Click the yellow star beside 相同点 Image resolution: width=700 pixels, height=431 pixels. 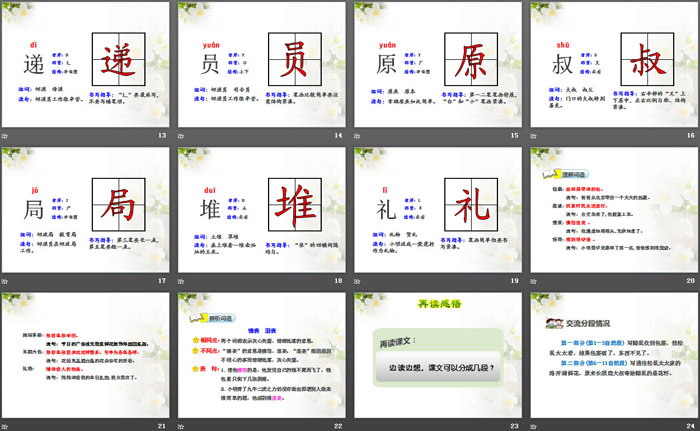196,340
